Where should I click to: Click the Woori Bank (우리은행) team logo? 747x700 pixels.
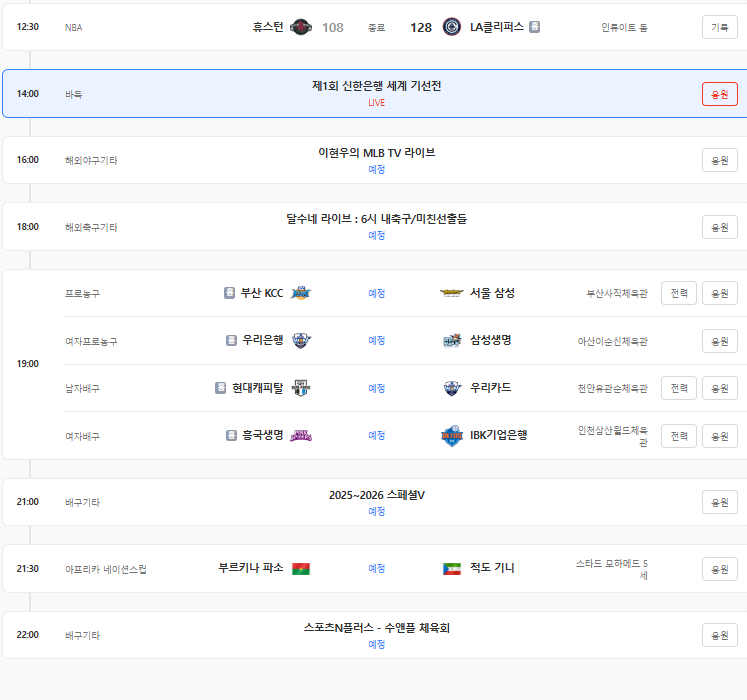[301, 340]
